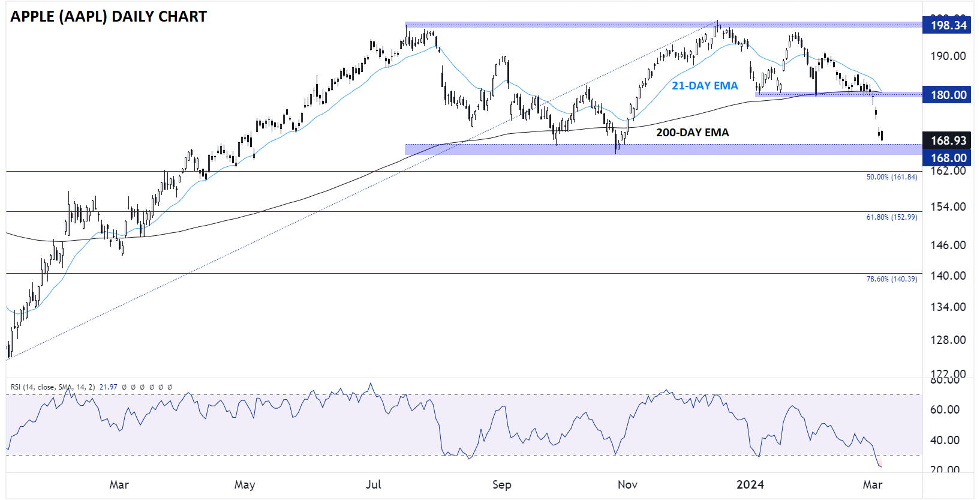The image size is (980, 500).
Task: Click the 140.00 price axis value
Action: click(x=948, y=276)
